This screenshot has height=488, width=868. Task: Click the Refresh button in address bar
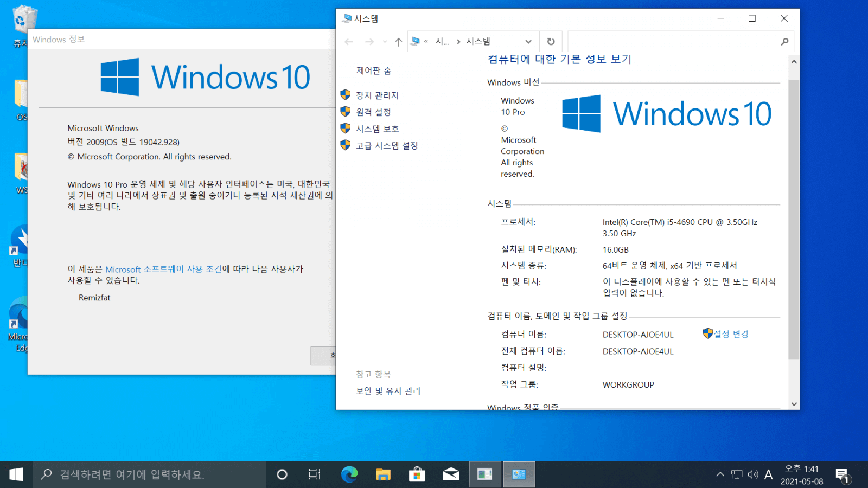click(551, 42)
